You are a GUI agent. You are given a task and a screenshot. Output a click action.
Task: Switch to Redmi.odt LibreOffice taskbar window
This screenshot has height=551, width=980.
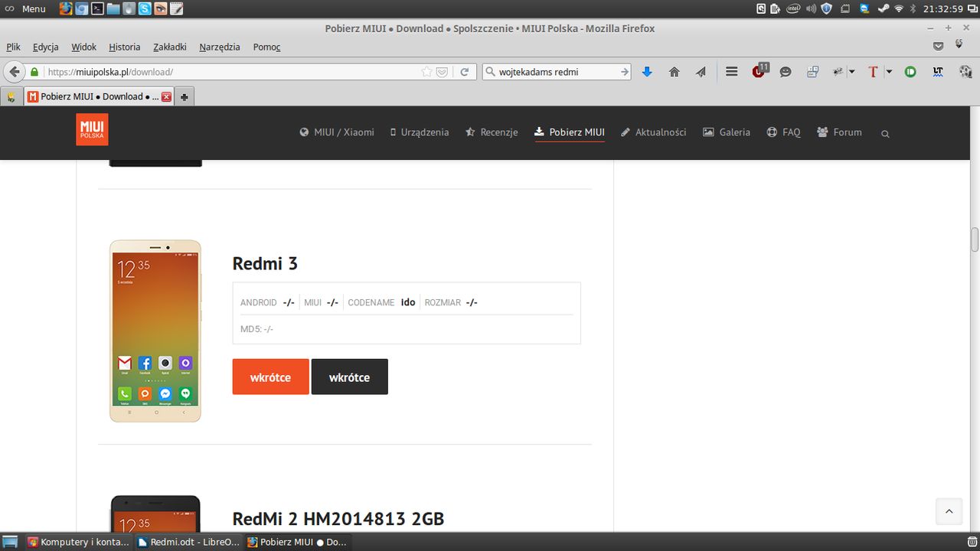pos(188,542)
